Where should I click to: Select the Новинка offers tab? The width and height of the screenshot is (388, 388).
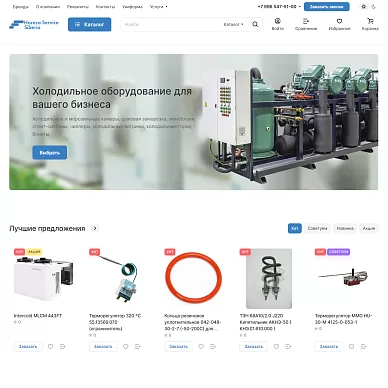[x=345, y=228]
